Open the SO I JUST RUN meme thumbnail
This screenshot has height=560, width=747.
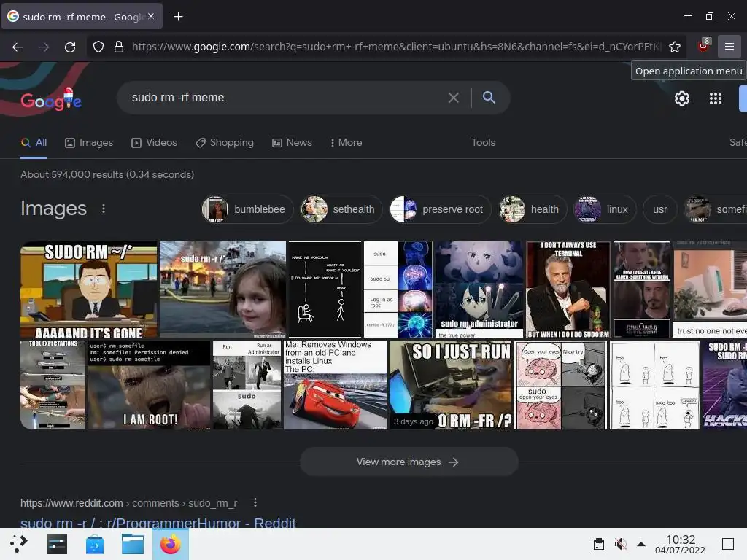point(451,385)
